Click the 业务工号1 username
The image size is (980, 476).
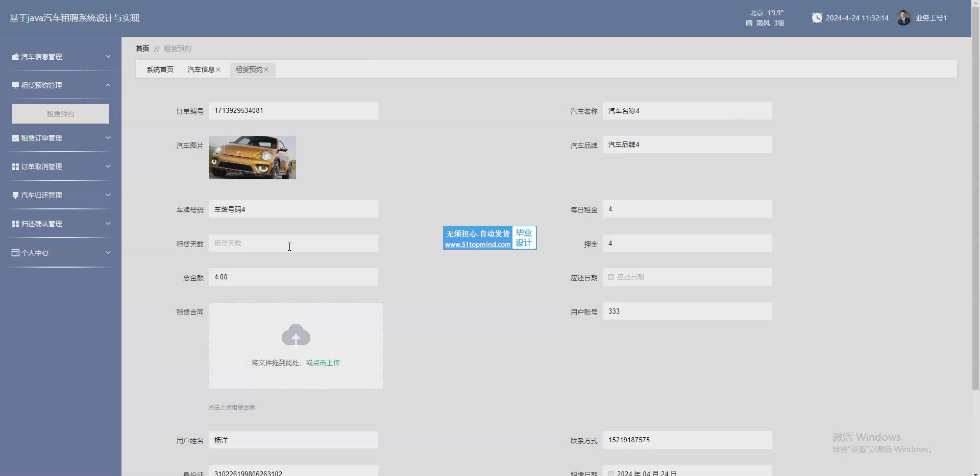(931, 18)
